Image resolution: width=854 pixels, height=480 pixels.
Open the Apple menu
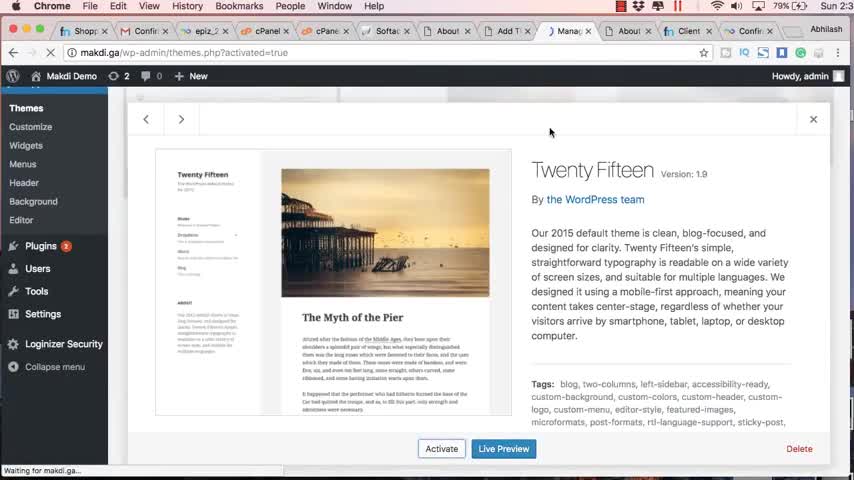[x=16, y=6]
